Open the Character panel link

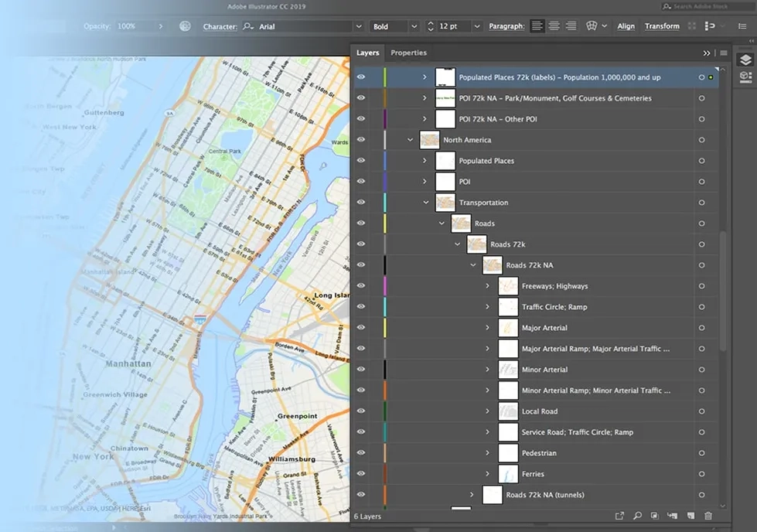(x=220, y=26)
